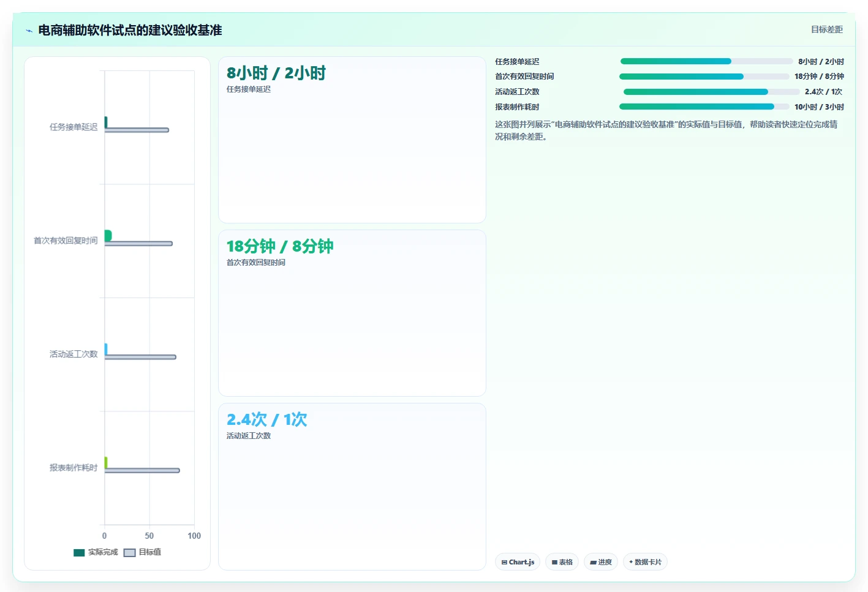
Task: Select the 数据卡片 tag
Action: coord(645,562)
